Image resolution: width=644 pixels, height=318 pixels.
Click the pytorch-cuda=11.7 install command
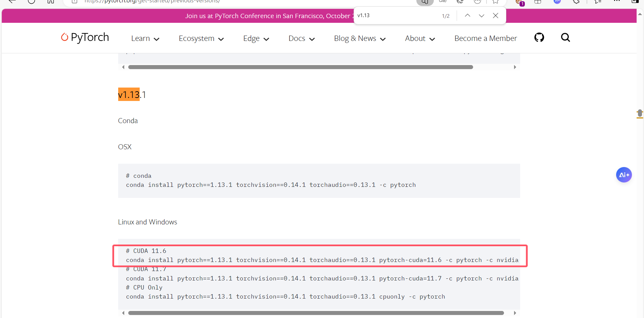pyautogui.click(x=322, y=278)
